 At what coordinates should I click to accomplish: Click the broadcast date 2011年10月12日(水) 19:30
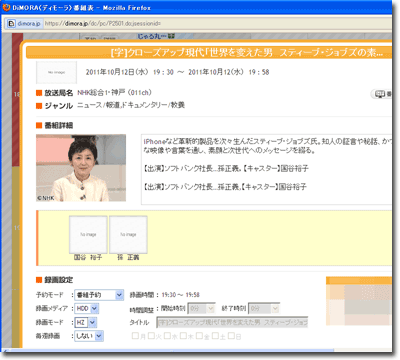point(130,72)
